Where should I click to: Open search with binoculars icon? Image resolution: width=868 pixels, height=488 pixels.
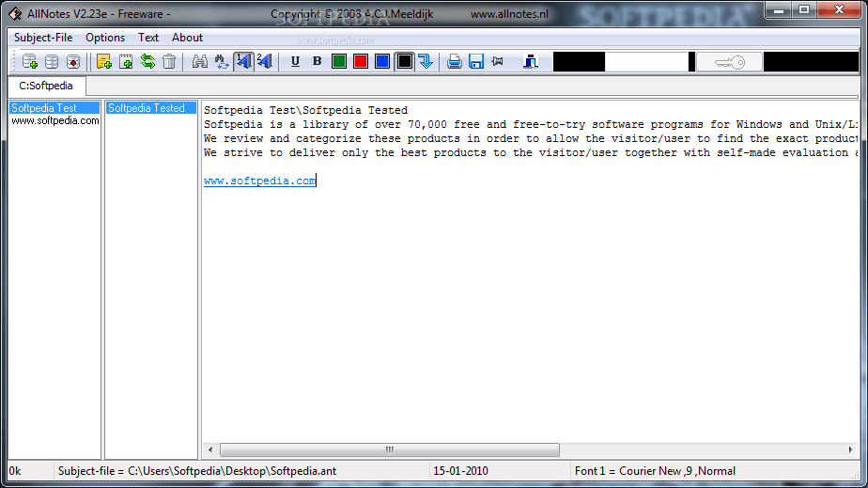coord(199,61)
